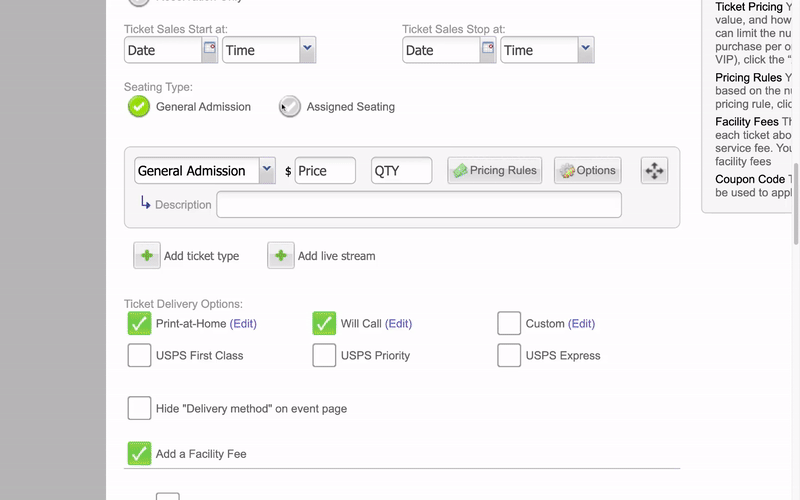Focus the Ticket Sales Stop date field
This screenshot has width=800, height=500.
(x=441, y=49)
